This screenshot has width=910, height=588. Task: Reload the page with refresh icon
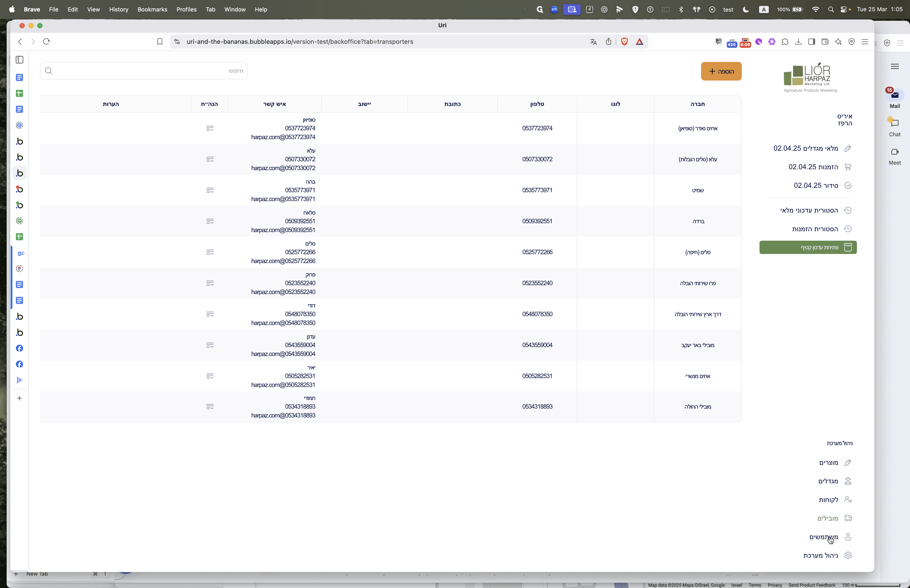tap(47, 42)
